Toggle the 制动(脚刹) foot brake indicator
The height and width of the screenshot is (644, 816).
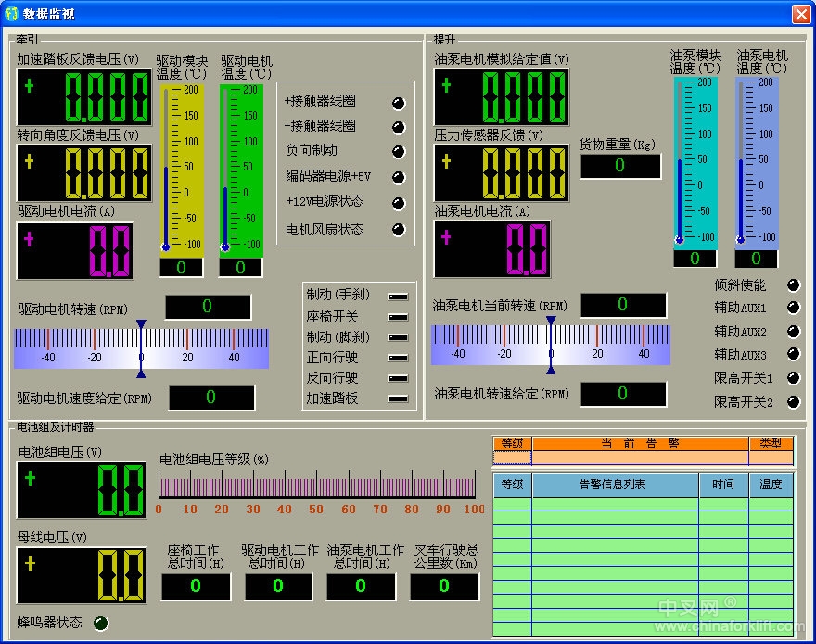pyautogui.click(x=398, y=337)
